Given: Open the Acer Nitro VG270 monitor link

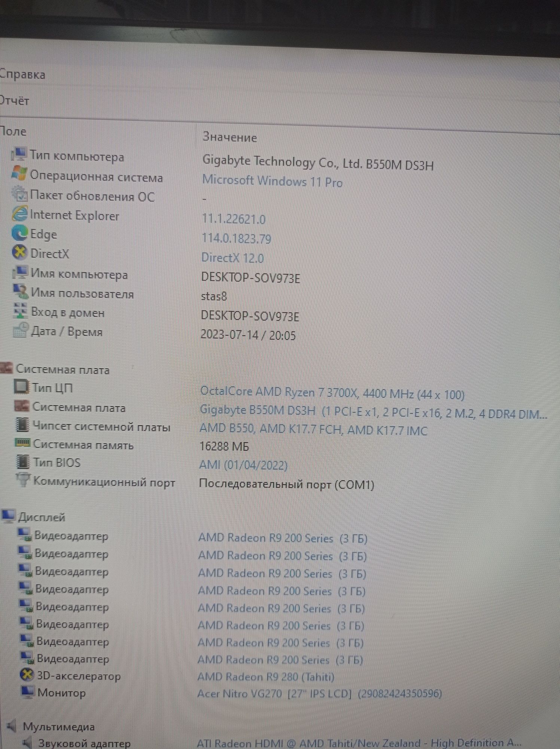Looking at the screenshot, I should point(319,694).
